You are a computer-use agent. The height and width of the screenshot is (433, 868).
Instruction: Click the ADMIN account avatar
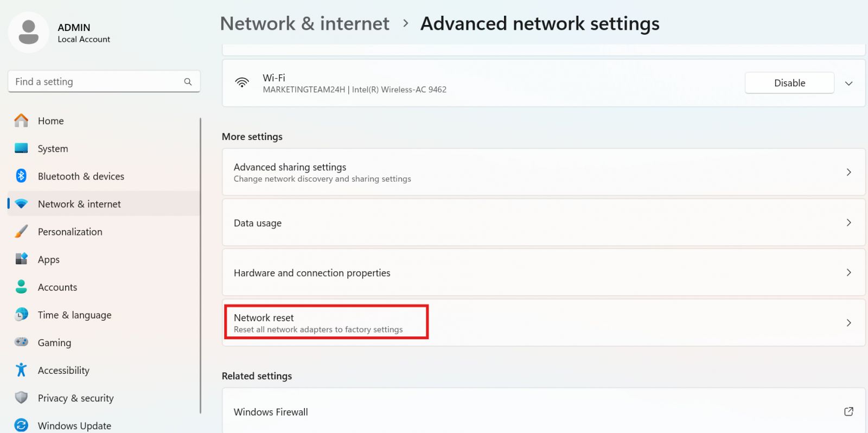point(29,32)
